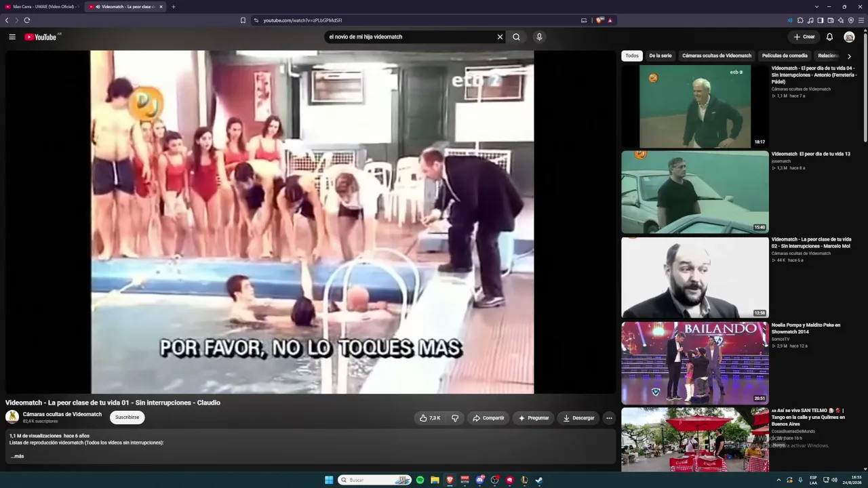
Task: Dislike the video with thumbs down
Action: (x=455, y=418)
